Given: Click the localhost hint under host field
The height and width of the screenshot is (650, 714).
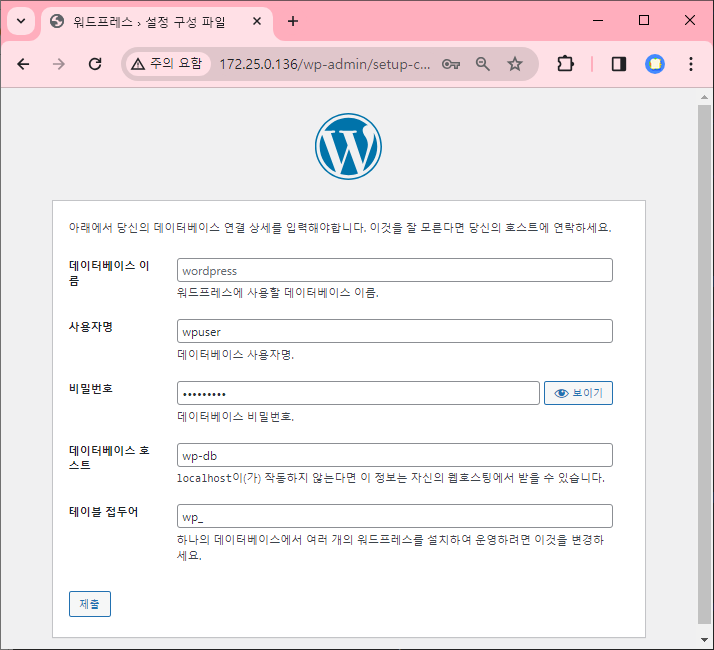Looking at the screenshot, I should tap(391, 478).
